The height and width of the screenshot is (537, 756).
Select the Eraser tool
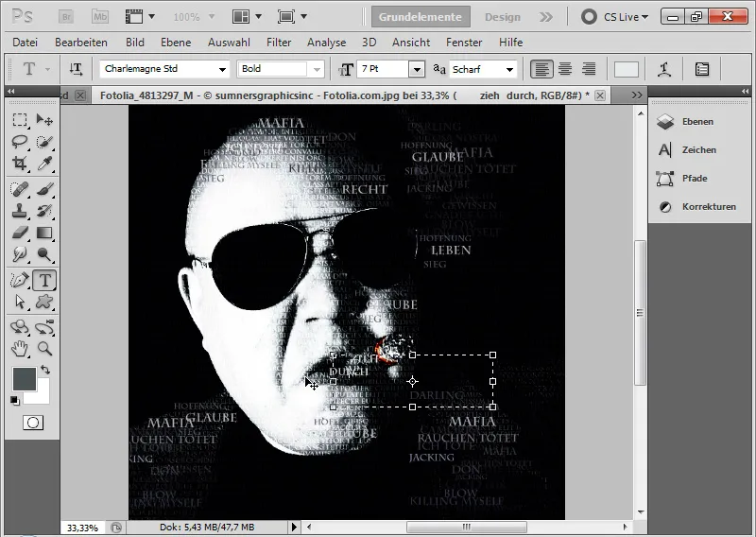[20, 233]
